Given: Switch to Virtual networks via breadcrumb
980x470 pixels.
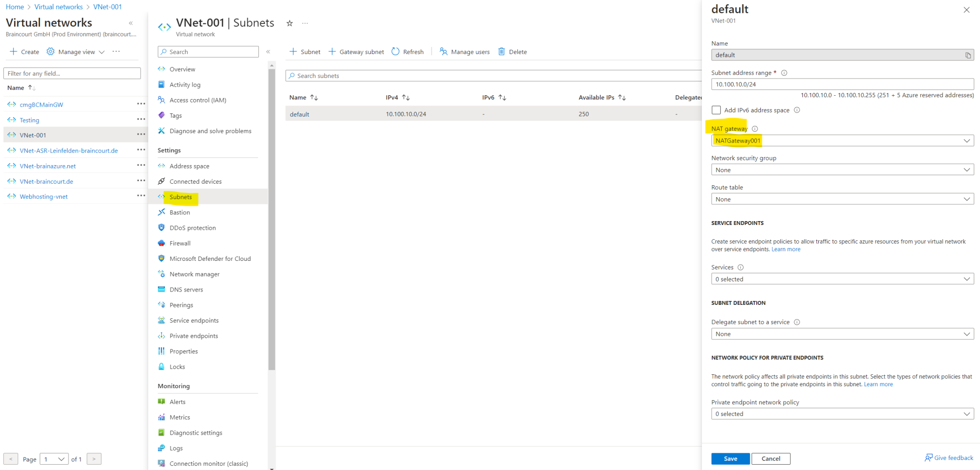Looking at the screenshot, I should pos(58,7).
